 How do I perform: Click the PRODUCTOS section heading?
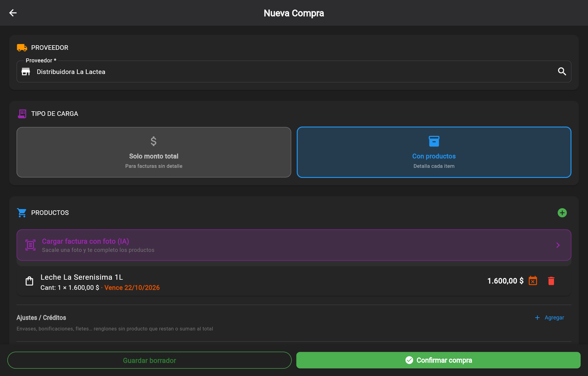point(50,213)
